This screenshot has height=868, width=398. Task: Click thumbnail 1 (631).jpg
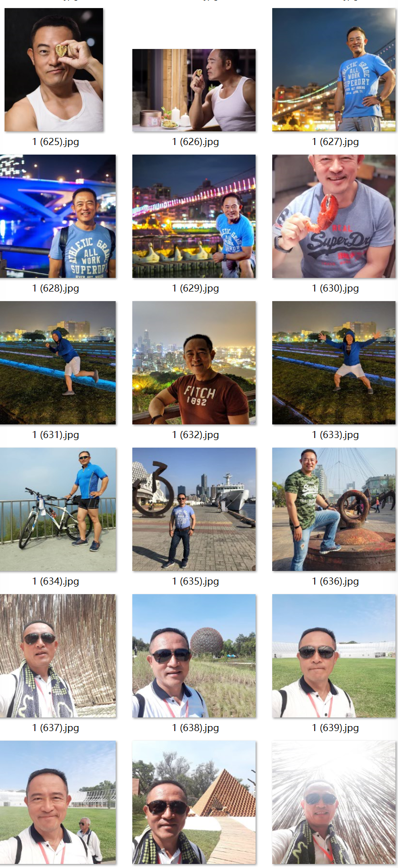(58, 363)
